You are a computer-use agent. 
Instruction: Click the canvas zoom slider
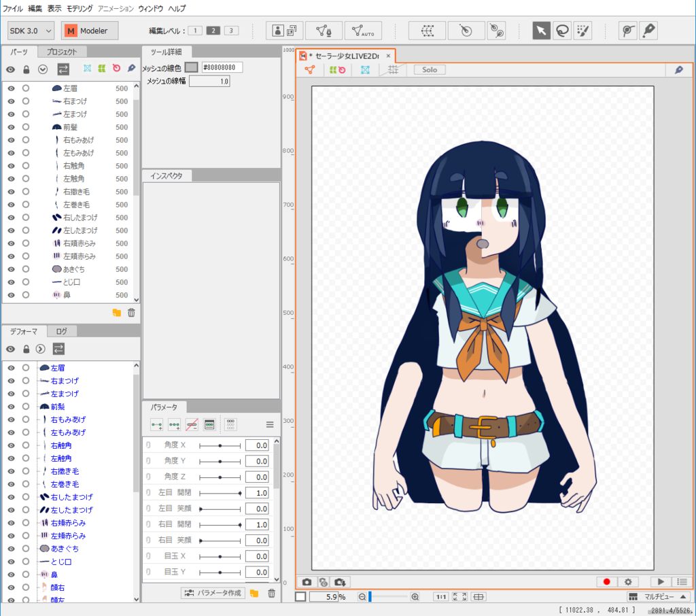coord(387,597)
